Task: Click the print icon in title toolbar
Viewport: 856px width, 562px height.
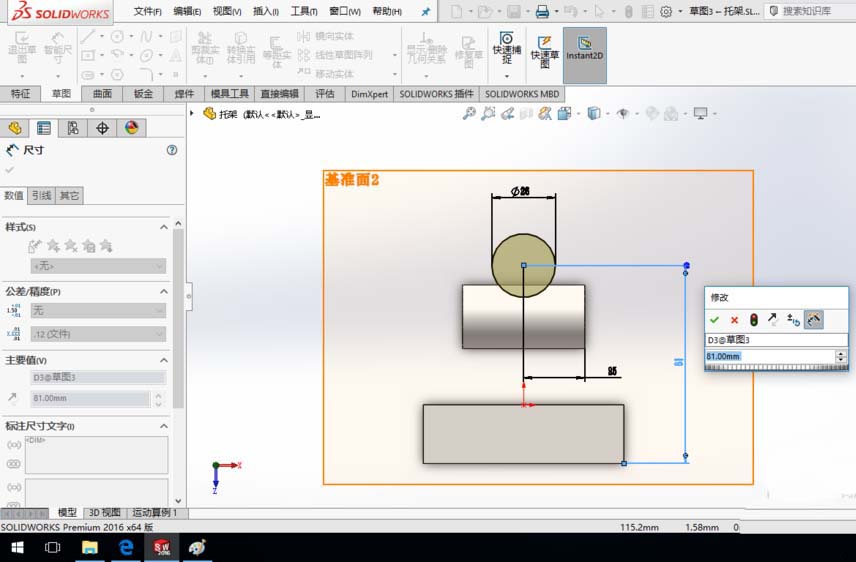Action: pos(541,12)
